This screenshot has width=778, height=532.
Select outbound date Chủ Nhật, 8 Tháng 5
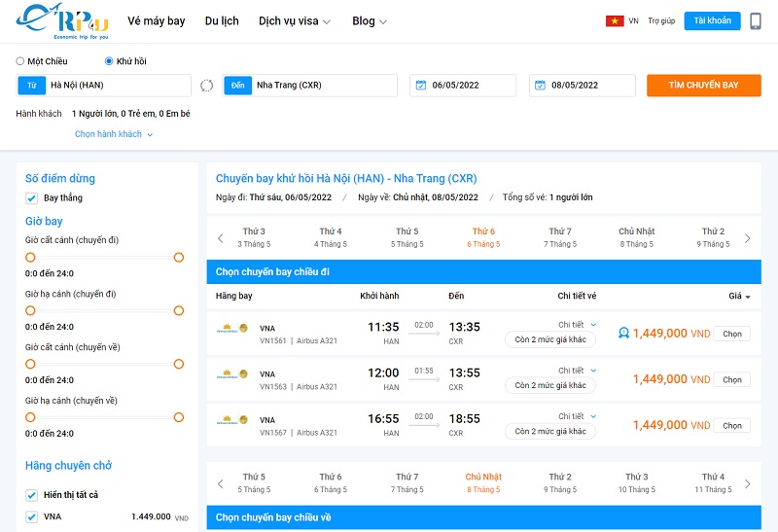[637, 237]
